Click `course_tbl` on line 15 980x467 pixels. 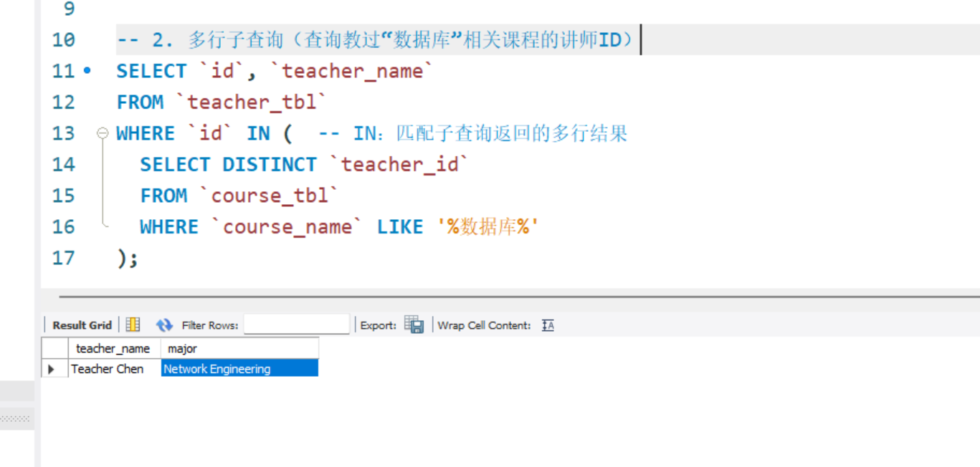pyautogui.click(x=269, y=196)
